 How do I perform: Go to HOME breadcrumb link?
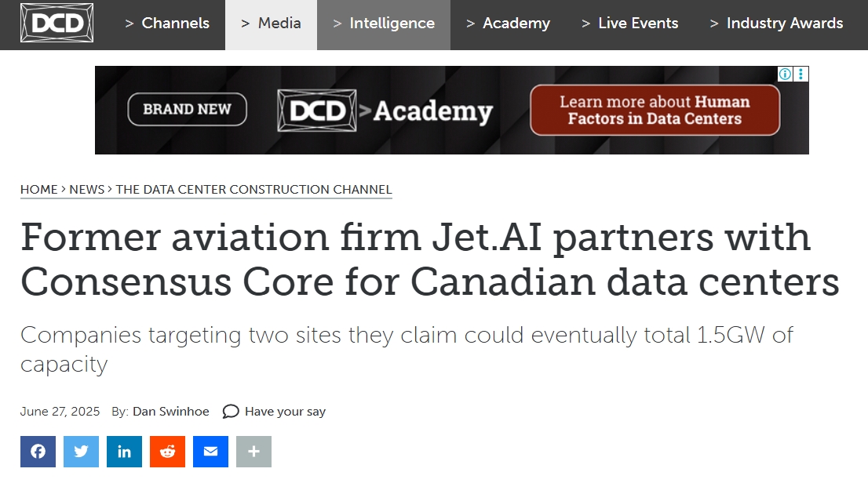click(38, 189)
